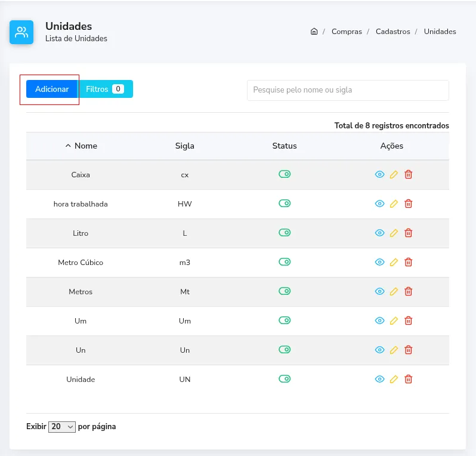
Task: Click the 'Mt' sigla cell
Action: [x=184, y=292]
